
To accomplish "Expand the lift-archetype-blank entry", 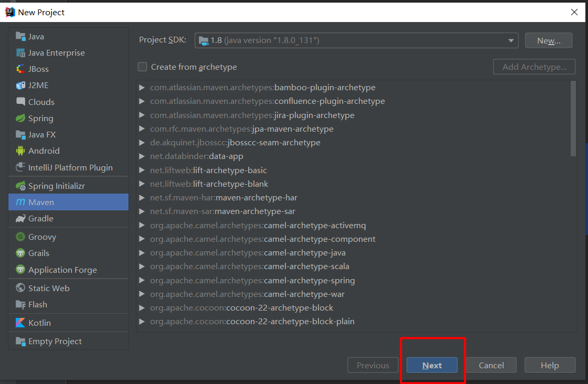I will (142, 184).
